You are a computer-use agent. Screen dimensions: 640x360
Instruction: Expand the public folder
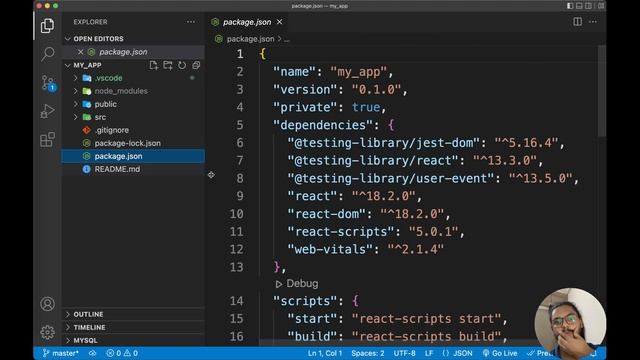[76, 104]
